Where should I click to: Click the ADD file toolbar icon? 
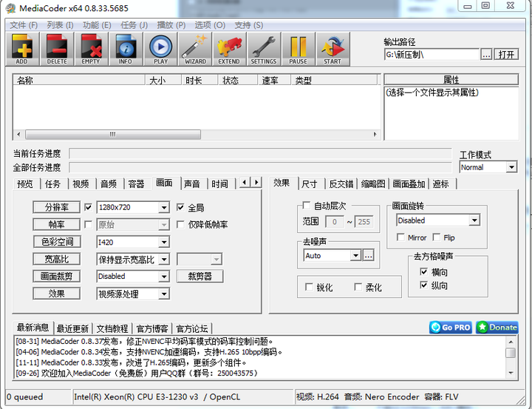click(x=22, y=49)
